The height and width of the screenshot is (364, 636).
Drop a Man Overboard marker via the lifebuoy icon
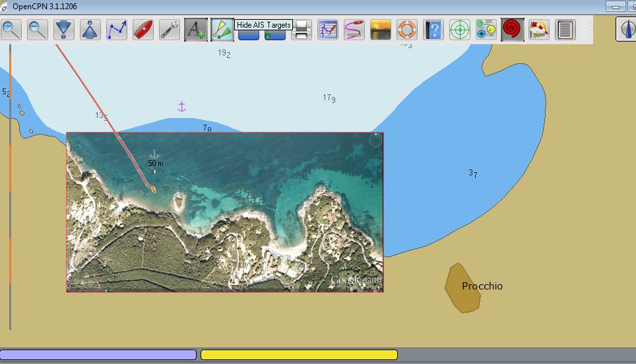[x=407, y=30]
